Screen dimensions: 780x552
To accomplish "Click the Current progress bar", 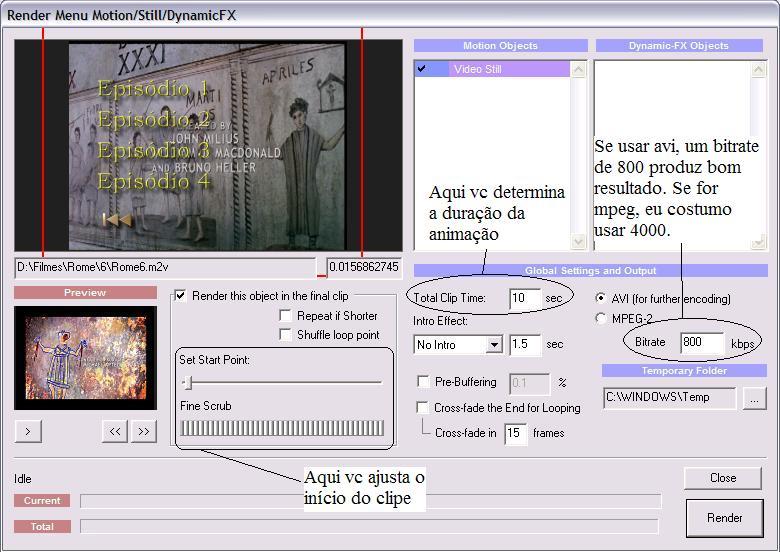I will click(371, 501).
